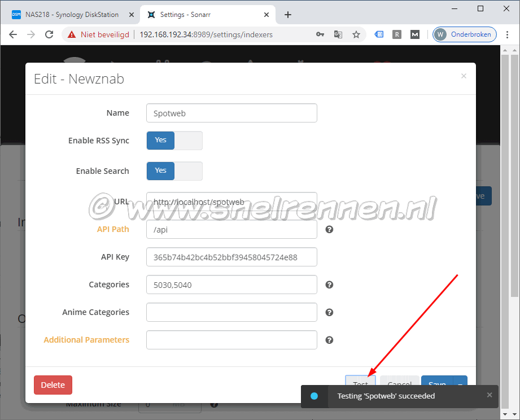Open the grey R extension icon

[x=396, y=34]
